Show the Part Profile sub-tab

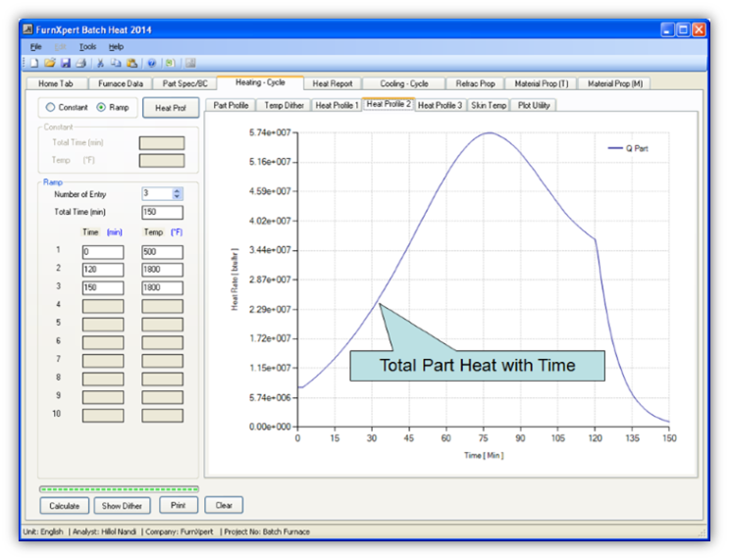(231, 106)
